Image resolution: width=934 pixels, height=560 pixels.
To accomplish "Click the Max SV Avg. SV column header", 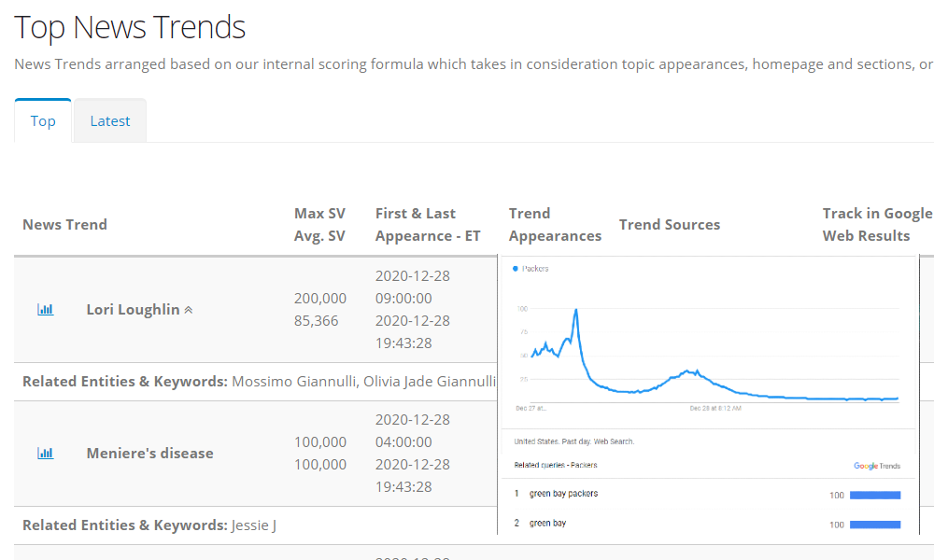I will (x=319, y=225).
